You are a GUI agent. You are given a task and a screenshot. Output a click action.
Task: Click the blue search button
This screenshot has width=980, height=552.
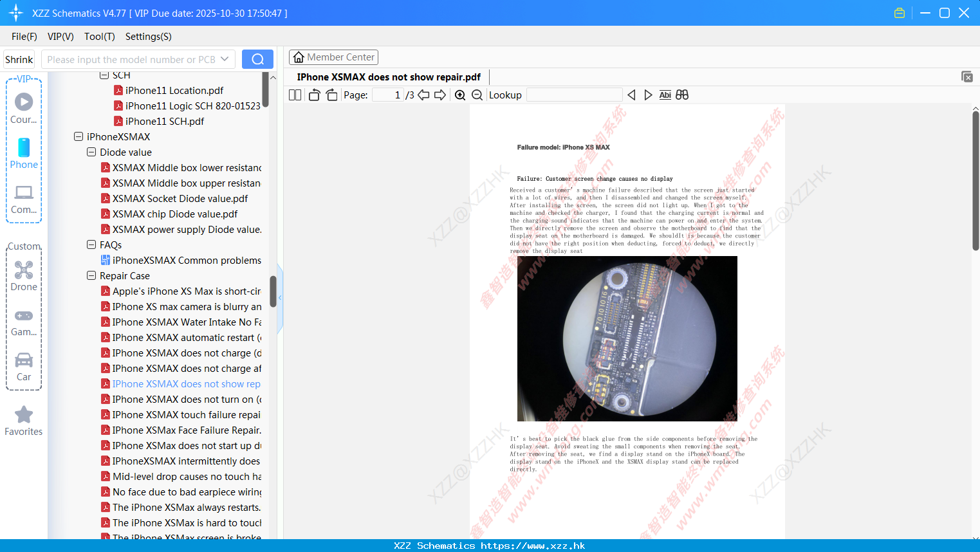point(257,59)
